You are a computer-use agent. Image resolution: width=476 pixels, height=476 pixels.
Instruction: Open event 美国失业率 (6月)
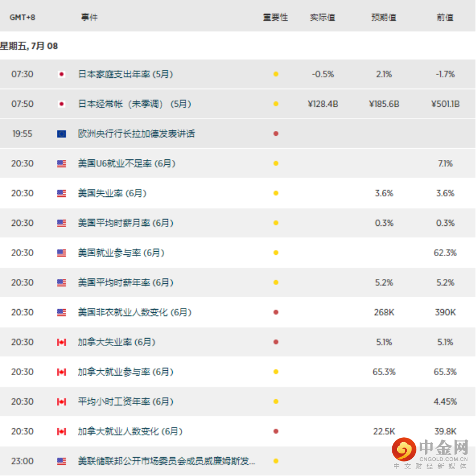point(112,193)
